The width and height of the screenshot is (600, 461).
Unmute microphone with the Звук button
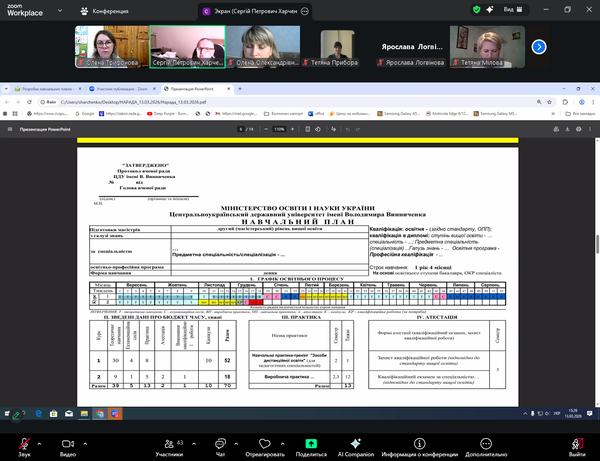tap(24, 438)
